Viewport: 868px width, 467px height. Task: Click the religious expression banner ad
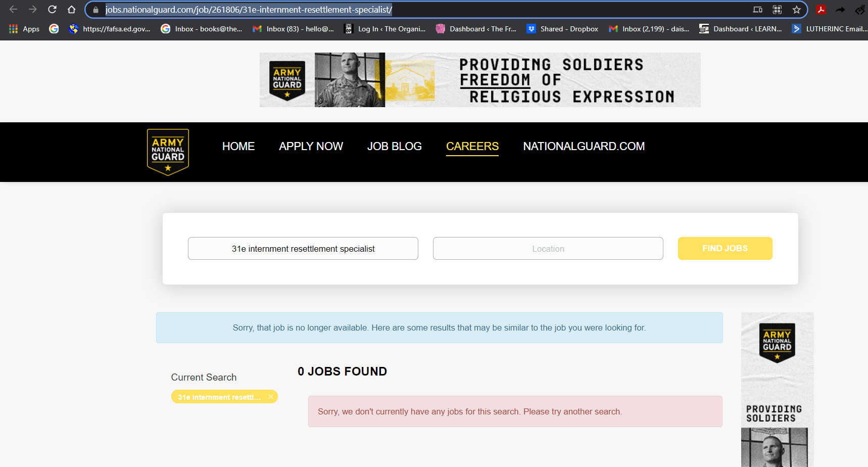coord(479,80)
